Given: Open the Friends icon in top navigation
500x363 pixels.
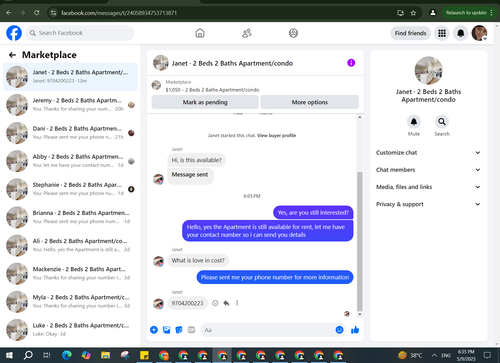Looking at the screenshot, I should 247,33.
